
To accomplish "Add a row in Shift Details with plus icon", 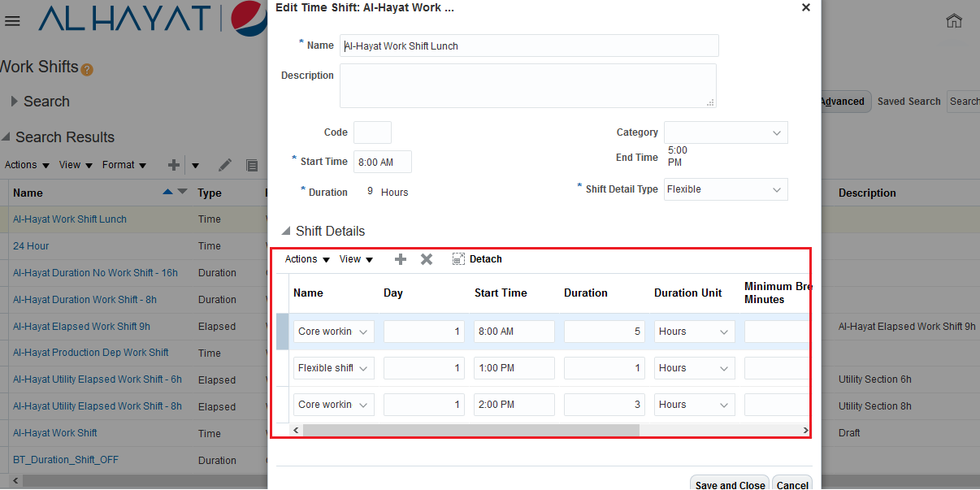I will [x=400, y=258].
